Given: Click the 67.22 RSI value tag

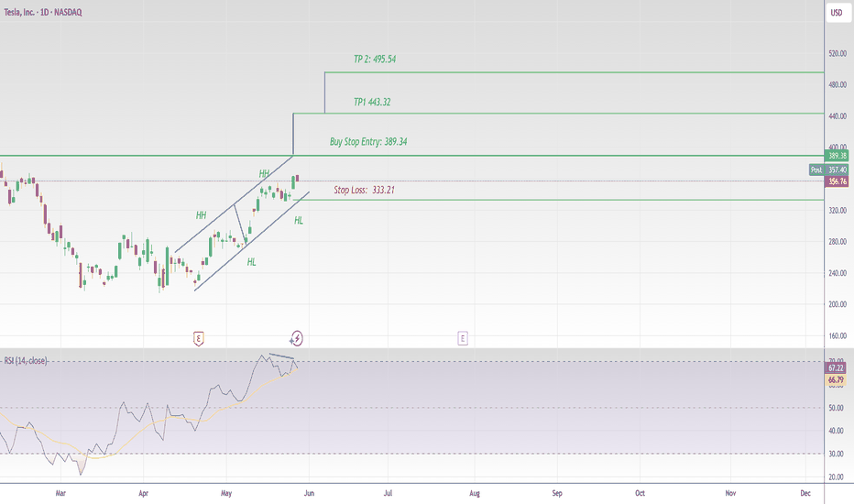Looking at the screenshot, I should pyautogui.click(x=836, y=367).
